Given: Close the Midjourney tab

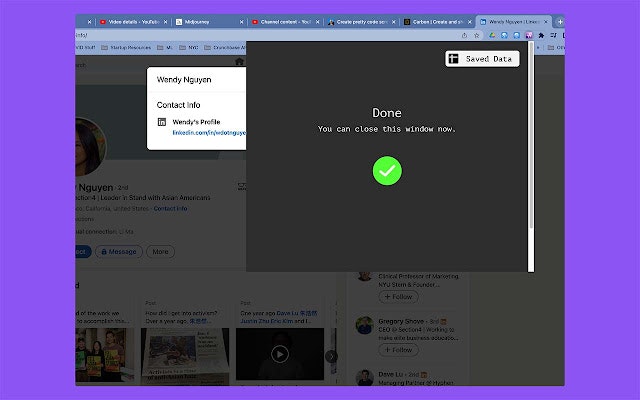Looking at the screenshot, I should point(241,22).
